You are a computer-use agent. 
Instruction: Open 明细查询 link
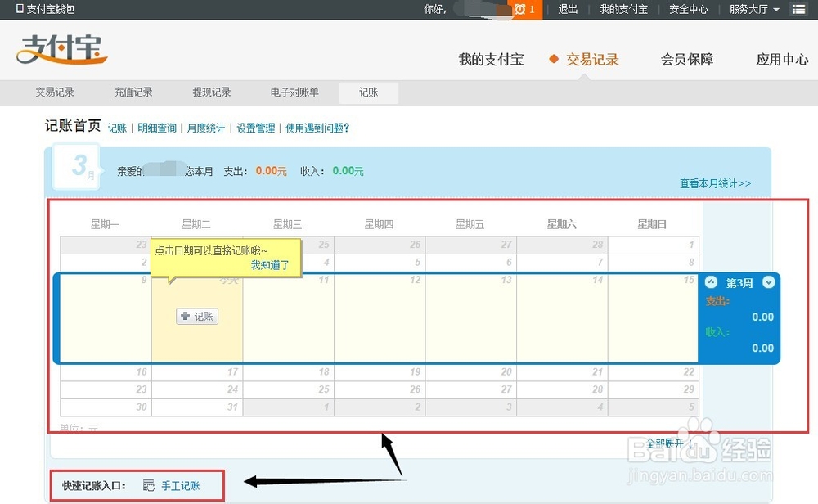tap(157, 128)
